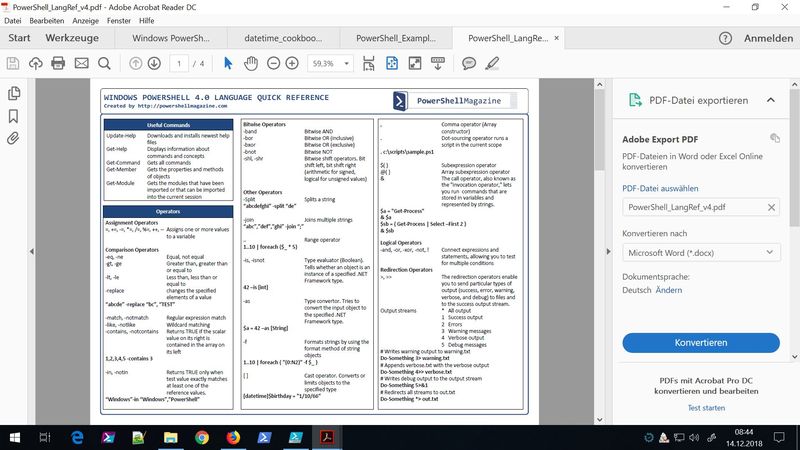800x450 pixels.
Task: Switch to full screen mode icon
Action: pos(415,63)
